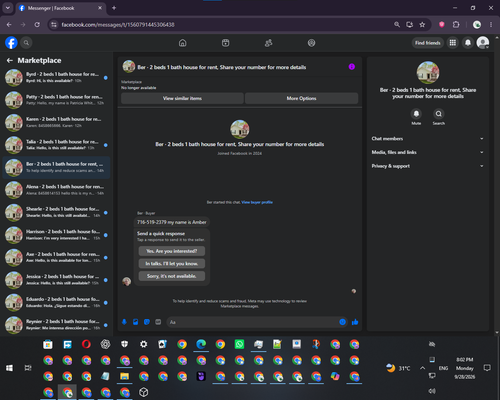
Task: Open the emoji picker in message box
Action: coord(342,322)
